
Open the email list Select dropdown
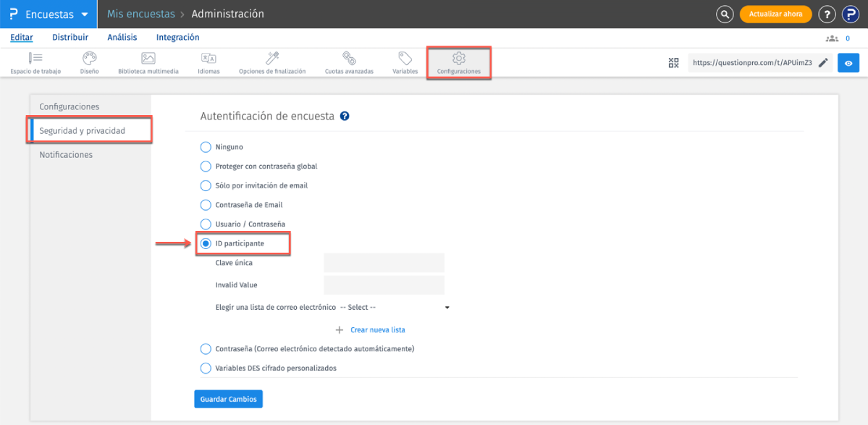coord(395,308)
